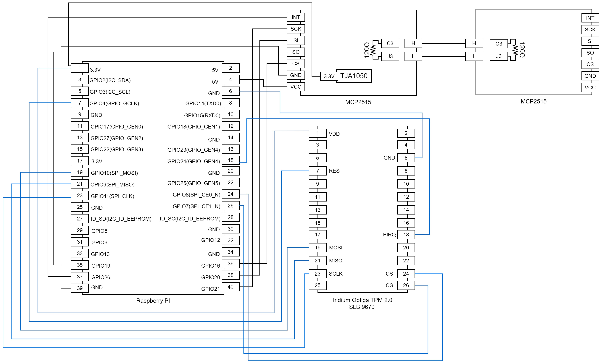
Task: Select Raspberry Pi pin 40 box
Action: click(231, 287)
